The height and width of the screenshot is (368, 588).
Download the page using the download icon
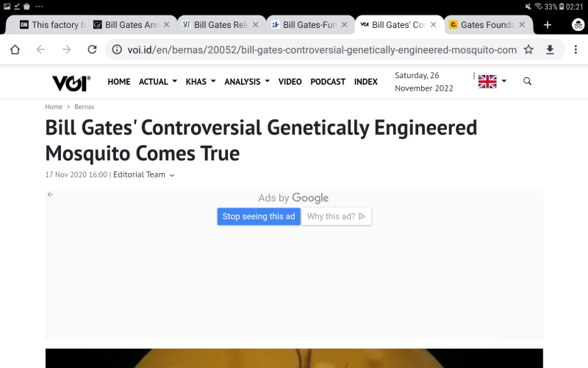(550, 49)
